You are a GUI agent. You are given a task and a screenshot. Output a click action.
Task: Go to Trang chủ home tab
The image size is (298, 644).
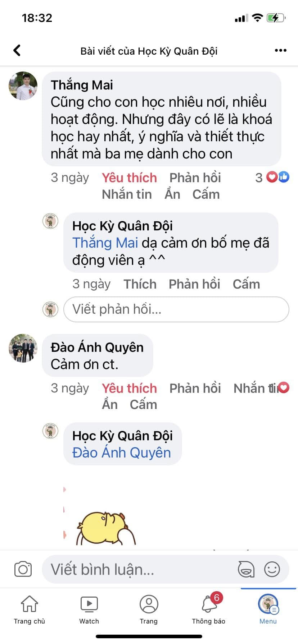(x=29, y=609)
